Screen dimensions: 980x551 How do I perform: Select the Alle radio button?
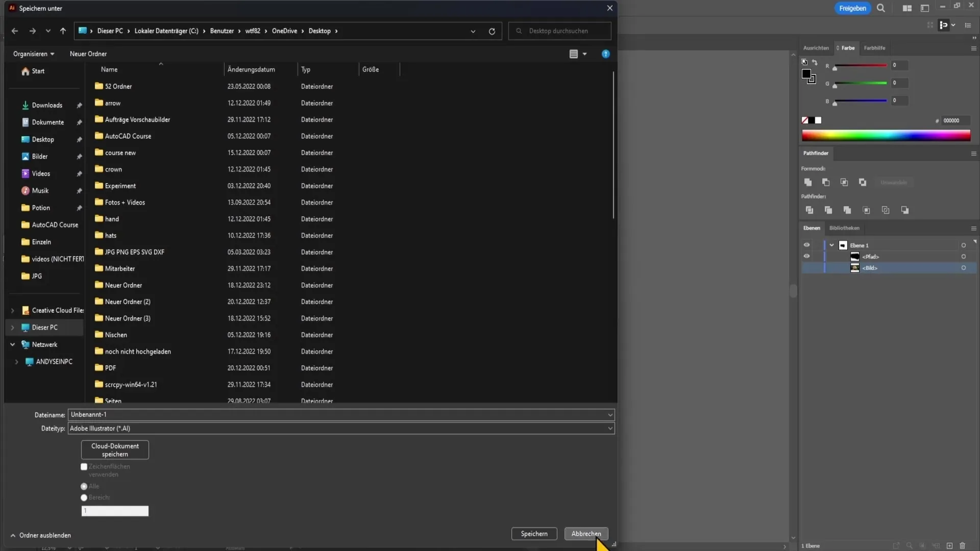click(x=84, y=486)
